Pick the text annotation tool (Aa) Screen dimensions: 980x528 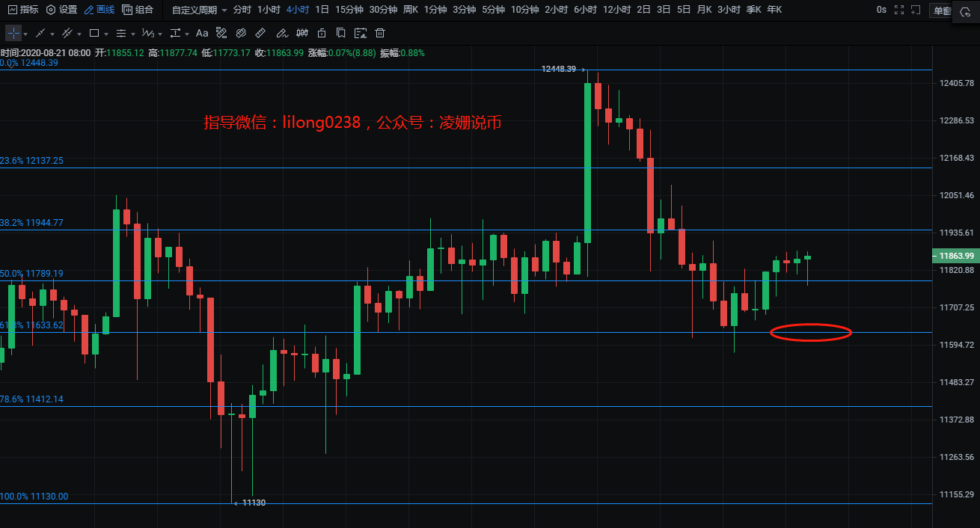point(202,34)
